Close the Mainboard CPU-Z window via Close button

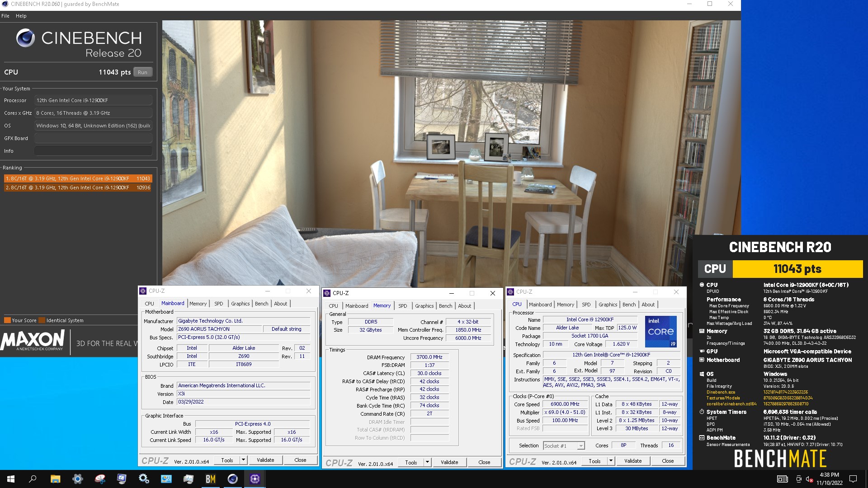pyautogui.click(x=300, y=460)
